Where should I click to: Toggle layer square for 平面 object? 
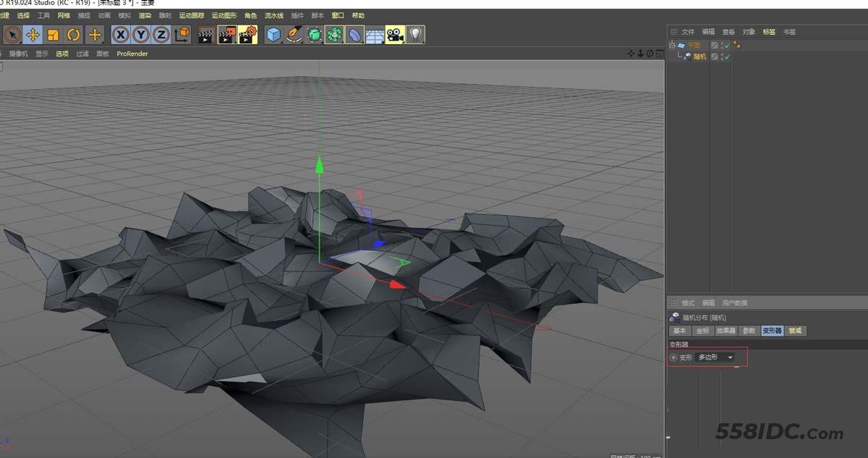point(715,45)
